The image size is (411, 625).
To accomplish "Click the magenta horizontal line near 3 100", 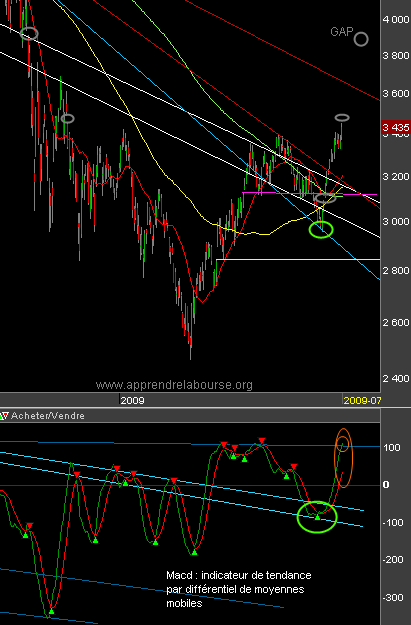I will [309, 194].
